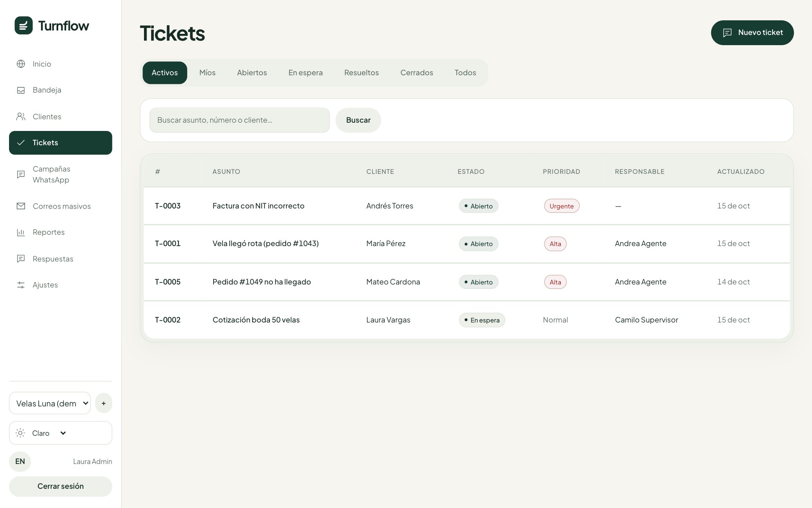
Task: Click Andrés Torres client cell
Action: pyautogui.click(x=389, y=206)
